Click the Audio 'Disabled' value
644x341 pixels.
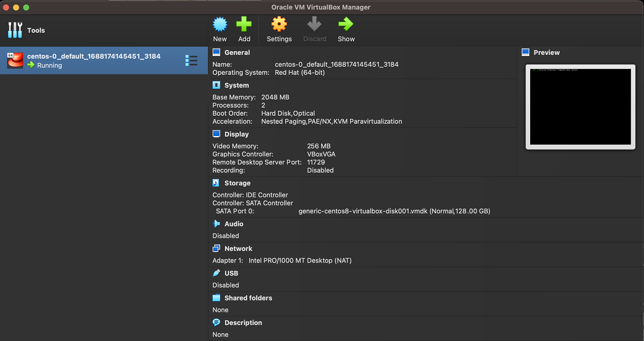226,236
